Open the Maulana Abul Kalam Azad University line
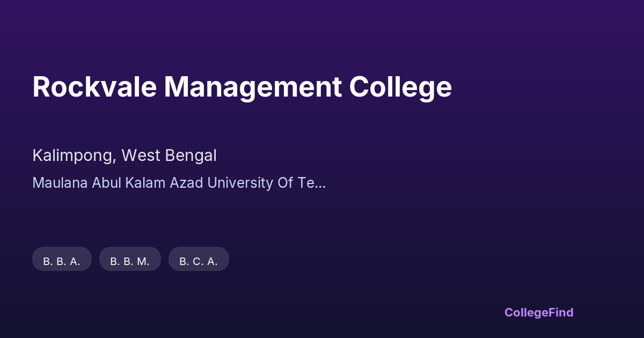 point(179,183)
